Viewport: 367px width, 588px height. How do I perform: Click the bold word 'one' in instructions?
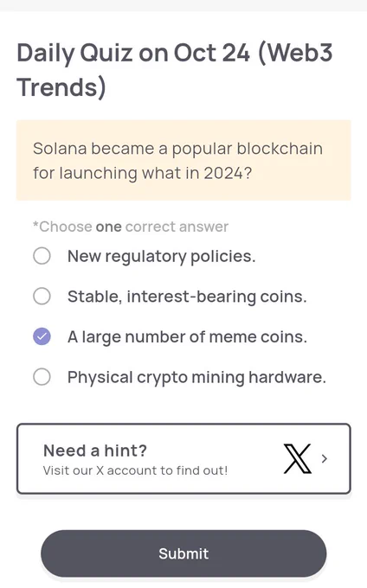point(108,227)
